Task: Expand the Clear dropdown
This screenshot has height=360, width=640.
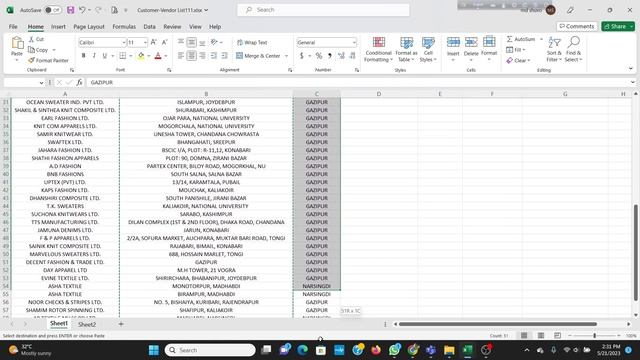Action: coord(529,60)
